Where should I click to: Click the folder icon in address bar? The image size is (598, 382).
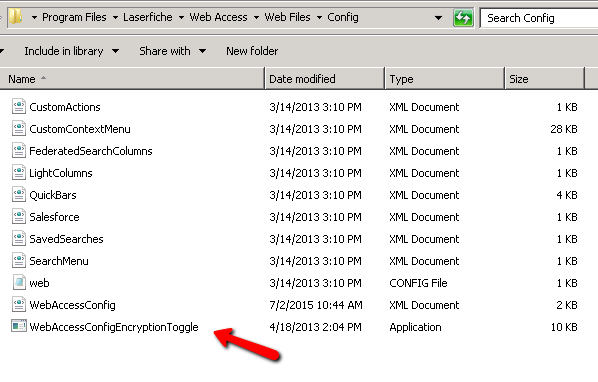(16, 17)
